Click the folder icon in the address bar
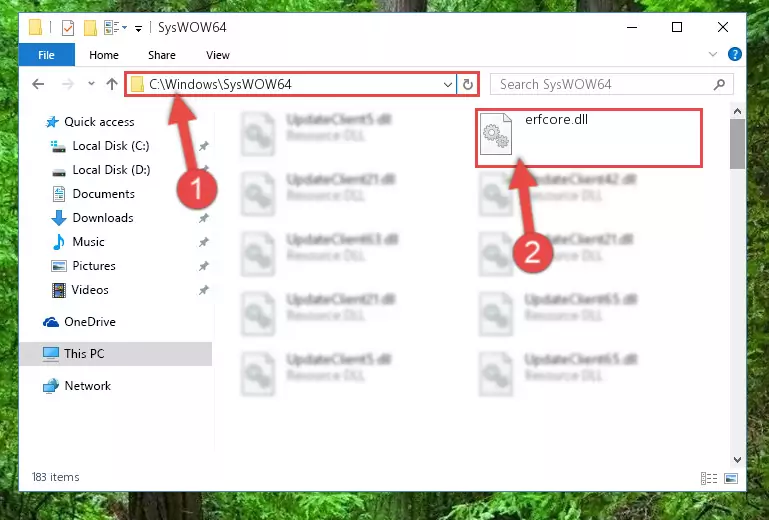Image resolution: width=769 pixels, height=520 pixels. 137,84
